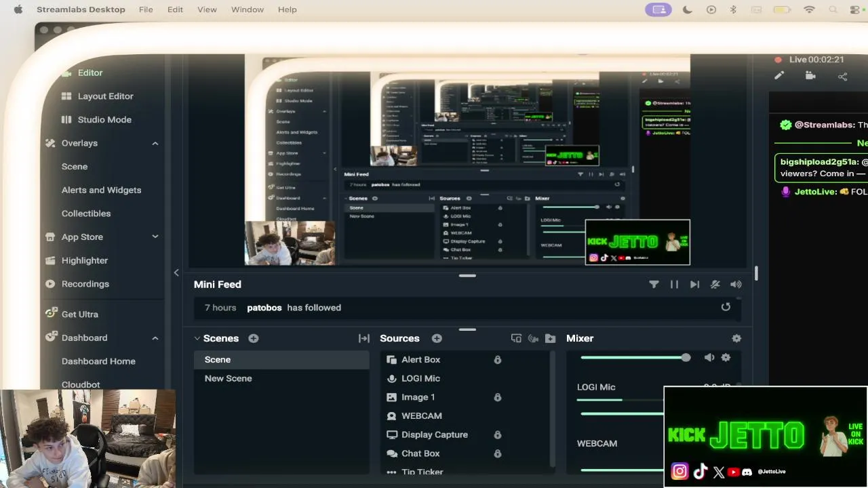Open the Cloudbot page

tap(81, 384)
